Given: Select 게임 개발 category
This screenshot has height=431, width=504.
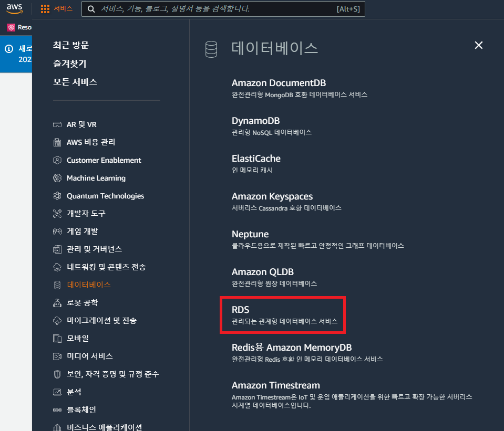Looking at the screenshot, I should pyautogui.click(x=83, y=232).
